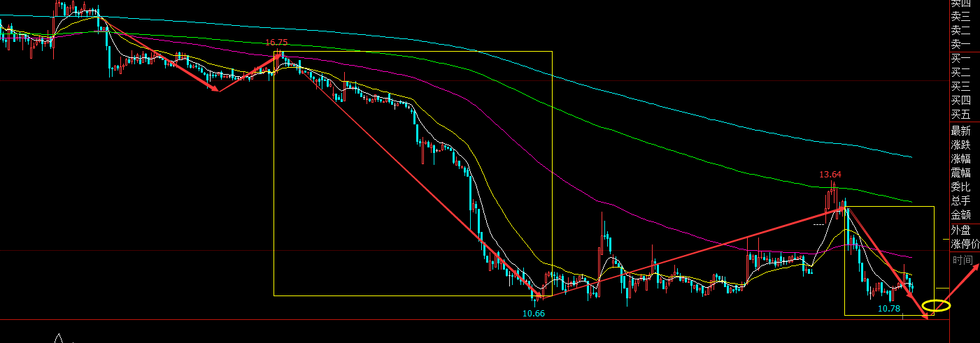The width and height of the screenshot is (980, 343).
Task: Select the 卖四 order book row
Action: coord(960,3)
